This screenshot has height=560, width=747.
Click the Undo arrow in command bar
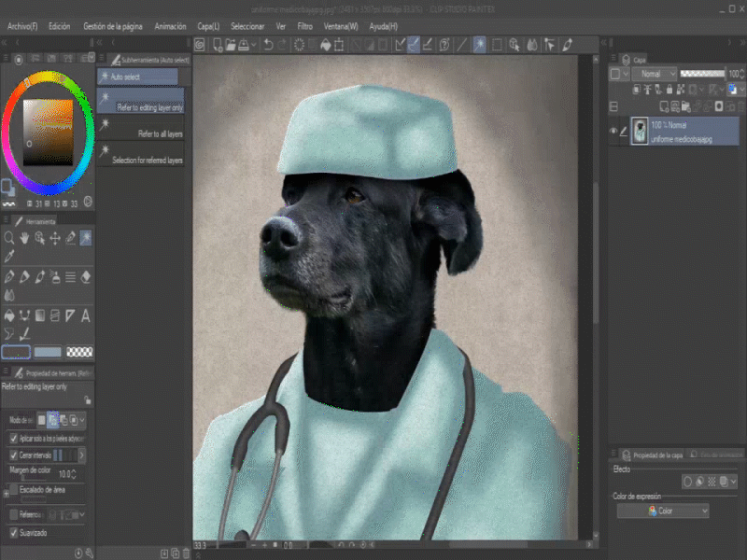(x=268, y=45)
